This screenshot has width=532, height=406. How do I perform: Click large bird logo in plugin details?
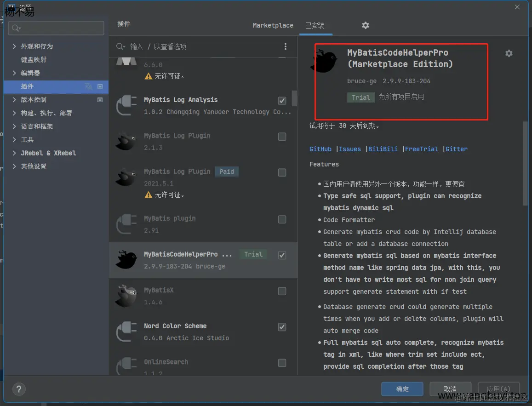point(324,61)
